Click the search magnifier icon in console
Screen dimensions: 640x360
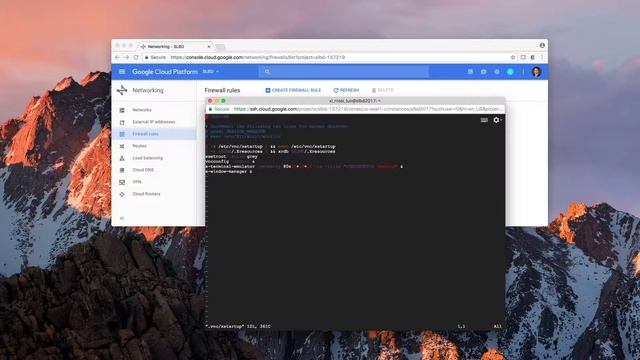pos(267,72)
